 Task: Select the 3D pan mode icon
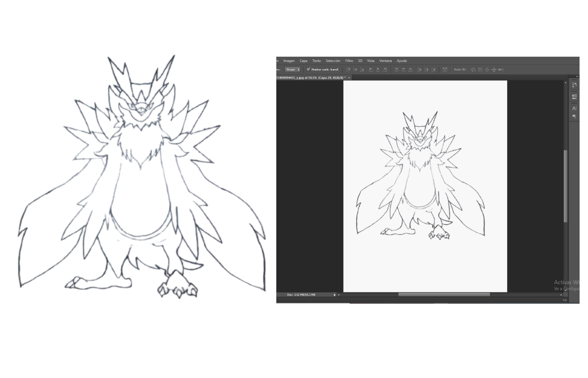pos(487,69)
